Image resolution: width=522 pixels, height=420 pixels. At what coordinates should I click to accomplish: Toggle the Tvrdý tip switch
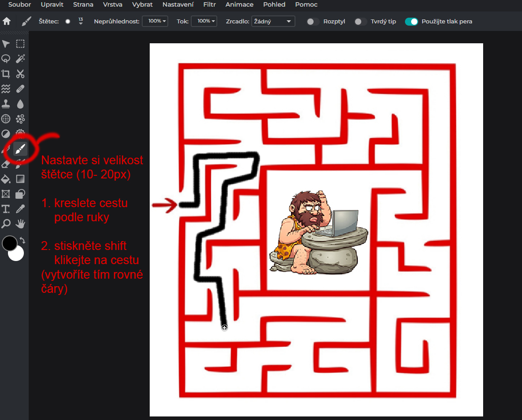coord(359,21)
